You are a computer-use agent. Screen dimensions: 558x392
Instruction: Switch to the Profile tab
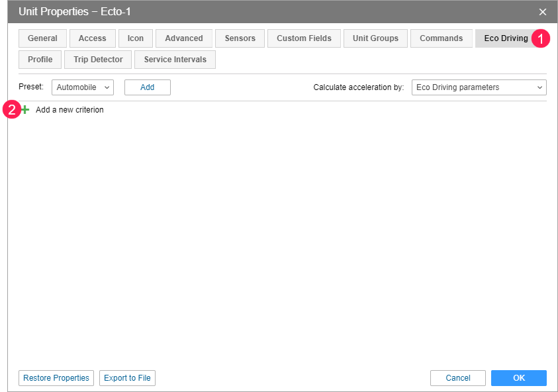pos(40,60)
